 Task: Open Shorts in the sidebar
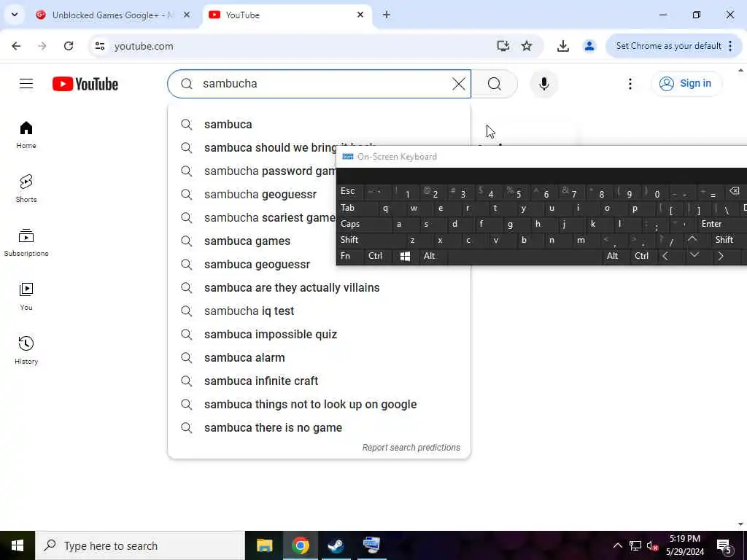click(26, 189)
